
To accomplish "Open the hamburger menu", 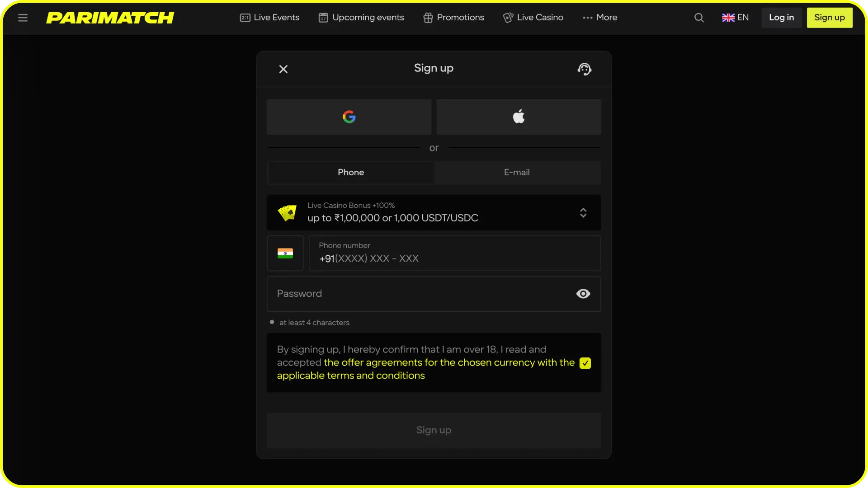I will coord(23,18).
